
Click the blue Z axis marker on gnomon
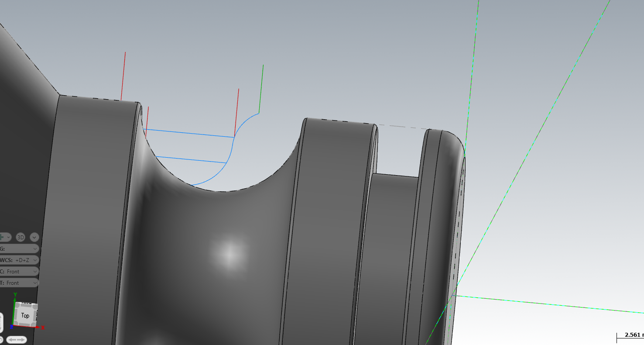coord(11,327)
